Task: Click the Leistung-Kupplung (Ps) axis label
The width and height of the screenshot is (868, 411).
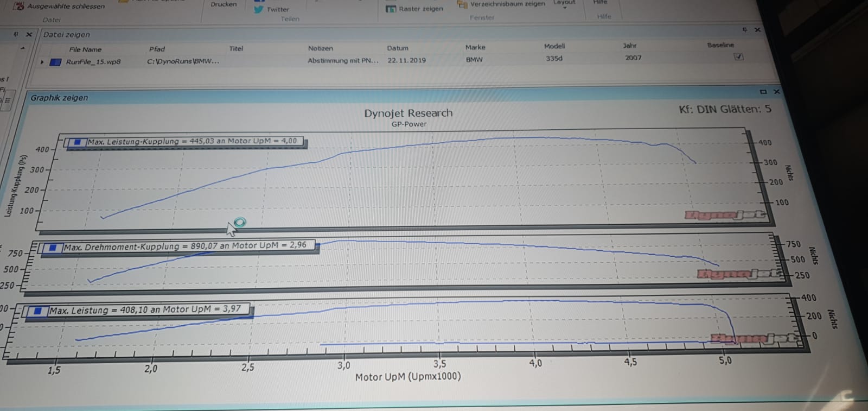Action: (x=16, y=186)
